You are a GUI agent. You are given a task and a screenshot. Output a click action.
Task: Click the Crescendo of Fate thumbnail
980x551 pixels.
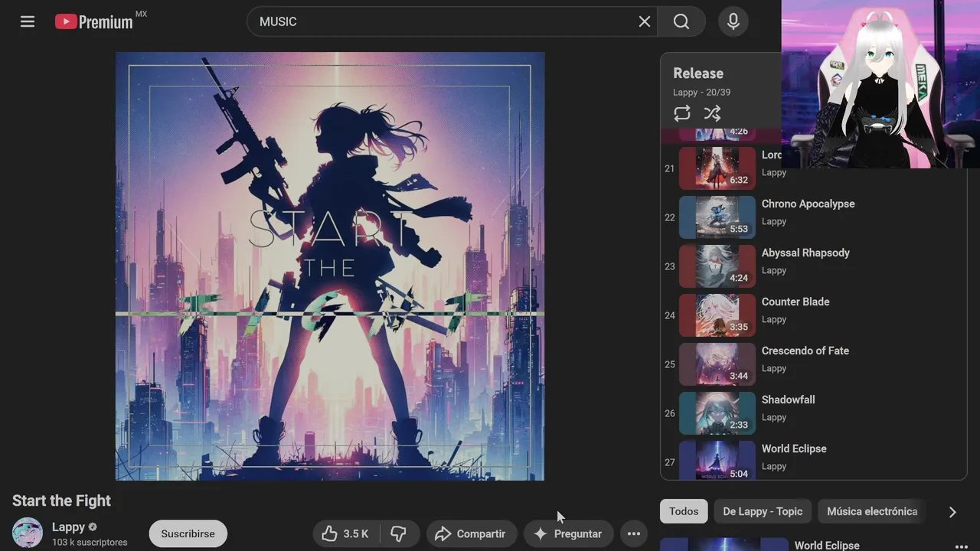coord(717,364)
